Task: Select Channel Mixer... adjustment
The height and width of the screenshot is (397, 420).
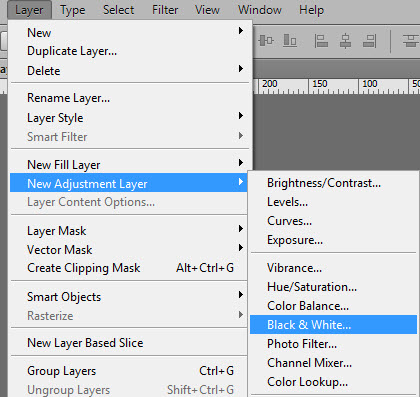Action: pos(333,363)
